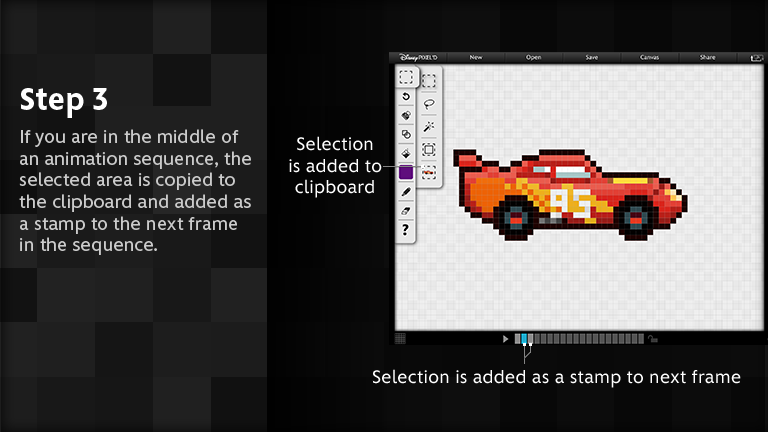This screenshot has width=768, height=432.
Task: Click the Share menu item
Action: click(707, 57)
